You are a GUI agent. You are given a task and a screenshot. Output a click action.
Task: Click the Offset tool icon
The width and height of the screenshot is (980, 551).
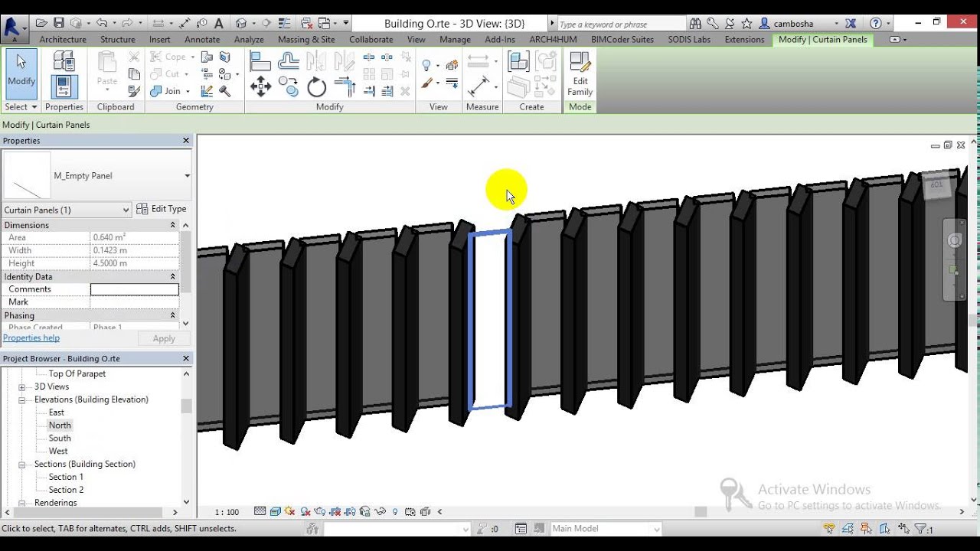click(289, 61)
